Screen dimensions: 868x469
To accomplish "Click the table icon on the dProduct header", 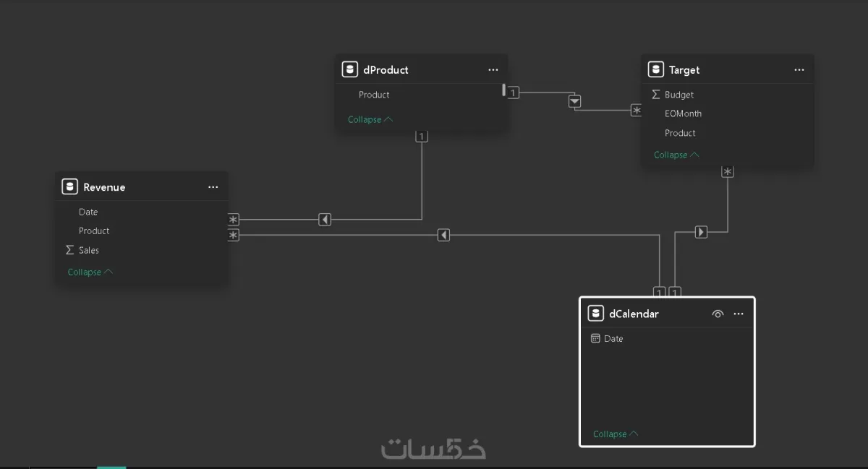I will point(350,69).
